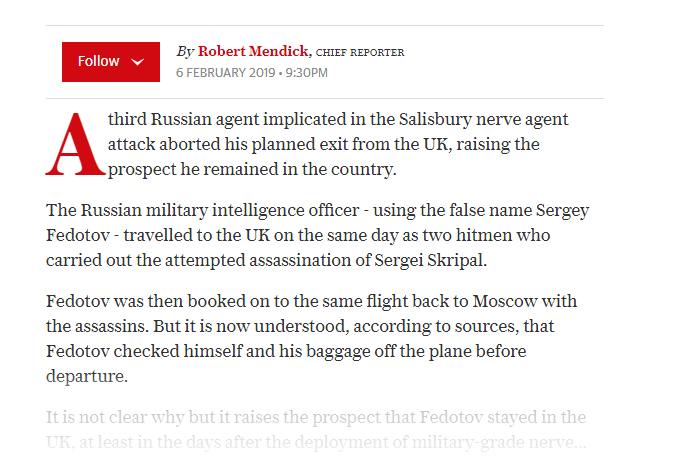This screenshot has height=474, width=673.
Task: Expand the Follow dropdown chevron
Action: coord(137,62)
